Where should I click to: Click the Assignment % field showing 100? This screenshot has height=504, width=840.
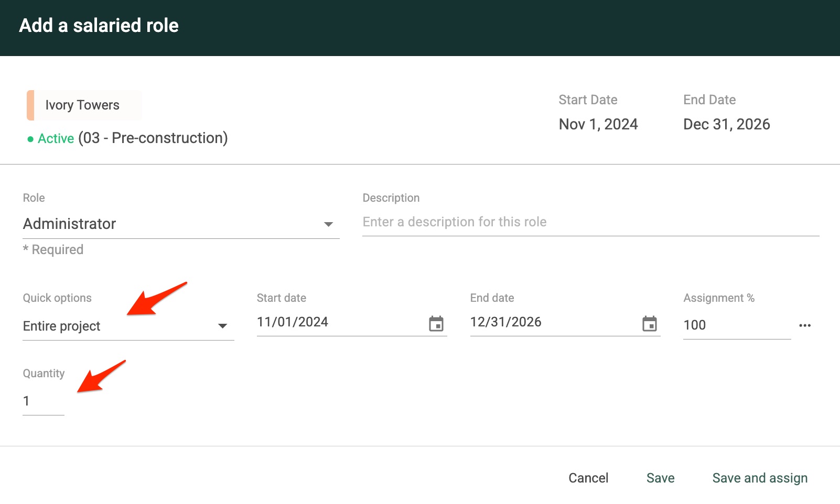point(737,325)
